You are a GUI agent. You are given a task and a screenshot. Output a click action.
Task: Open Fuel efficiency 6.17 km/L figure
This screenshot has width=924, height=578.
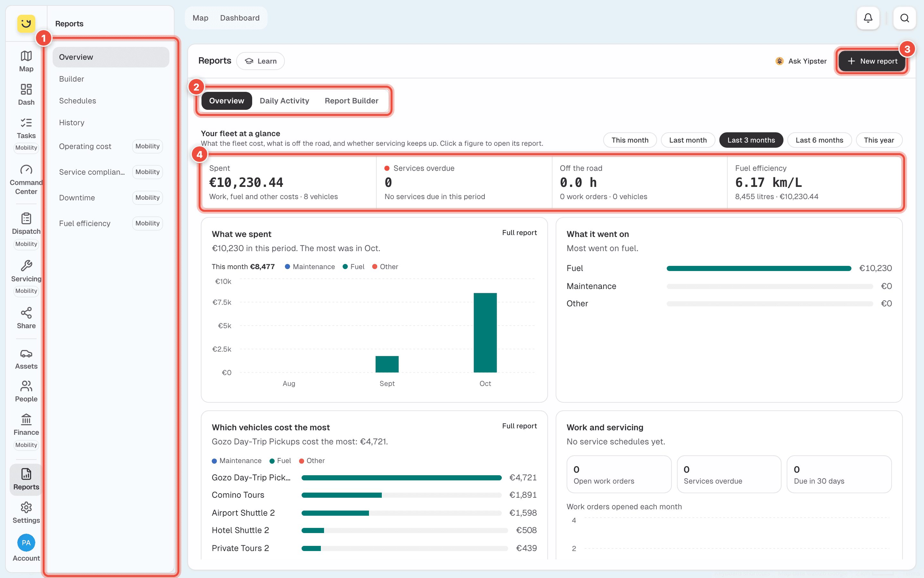click(x=815, y=182)
